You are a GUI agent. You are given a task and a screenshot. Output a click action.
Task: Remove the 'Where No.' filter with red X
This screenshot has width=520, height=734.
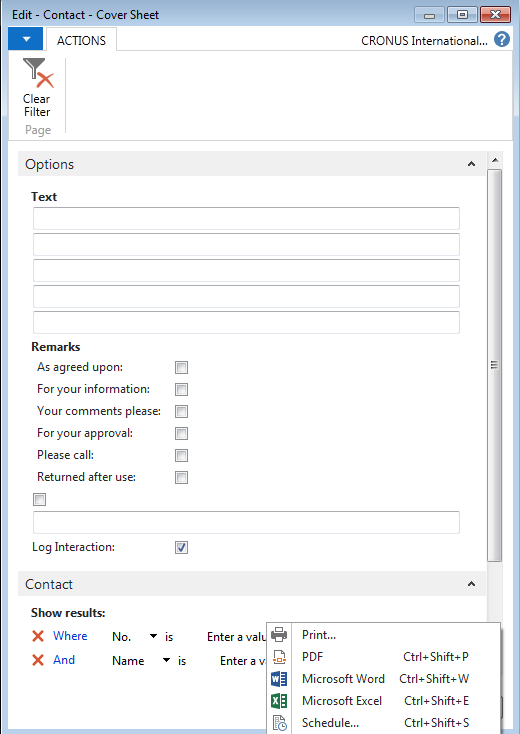point(38,636)
